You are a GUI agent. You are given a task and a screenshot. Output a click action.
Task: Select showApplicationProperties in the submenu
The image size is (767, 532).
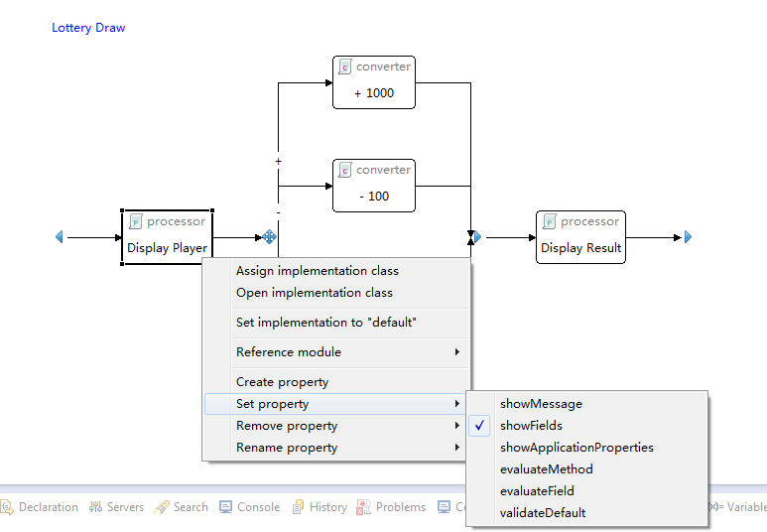[x=587, y=448]
